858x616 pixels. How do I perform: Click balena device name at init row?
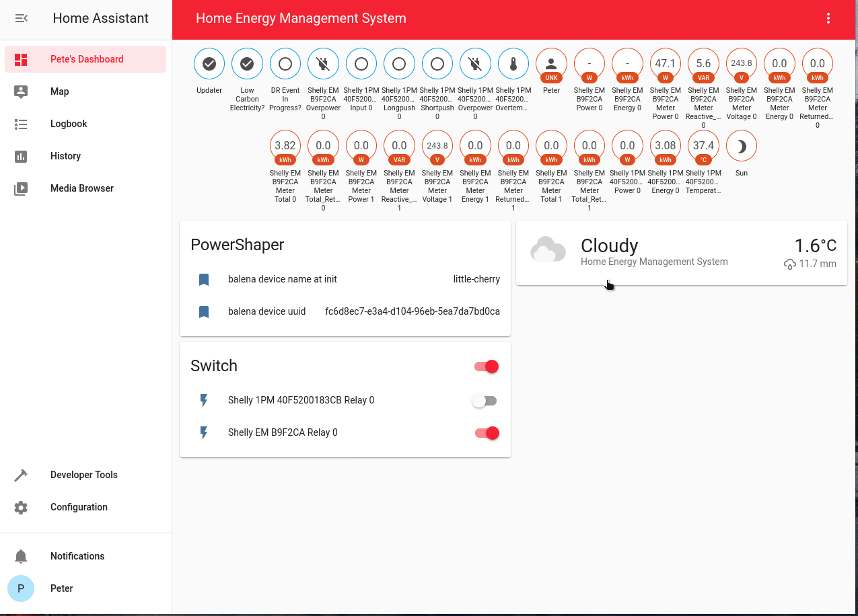click(345, 279)
